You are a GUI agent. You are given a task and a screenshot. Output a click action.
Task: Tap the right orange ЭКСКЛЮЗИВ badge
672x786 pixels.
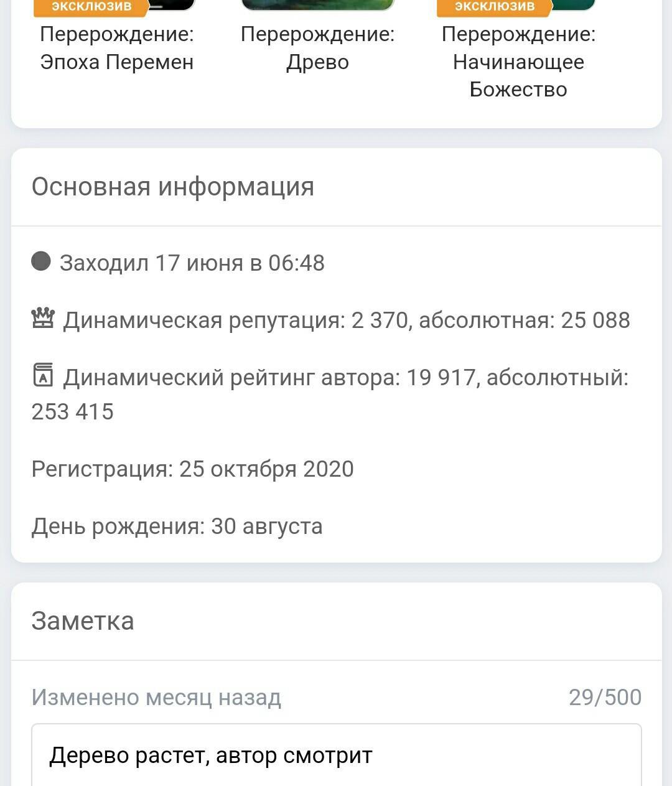click(495, 7)
